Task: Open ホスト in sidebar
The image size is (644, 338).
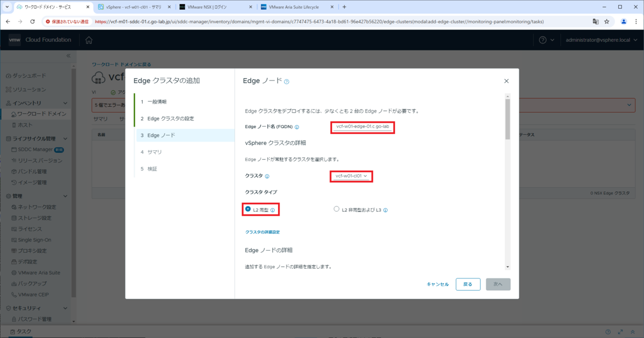Action: [x=21, y=125]
